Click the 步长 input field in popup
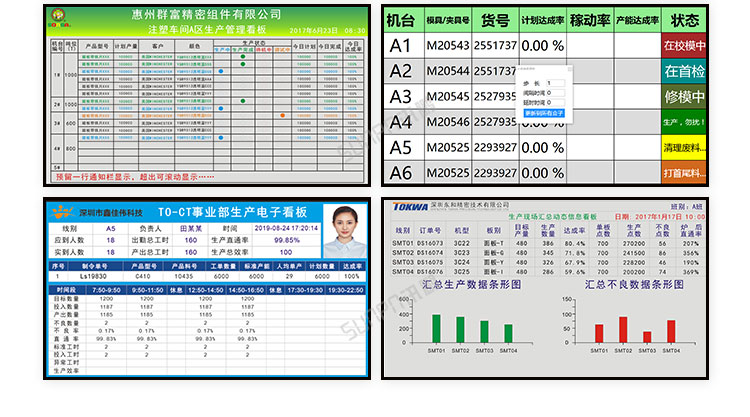 pos(556,81)
